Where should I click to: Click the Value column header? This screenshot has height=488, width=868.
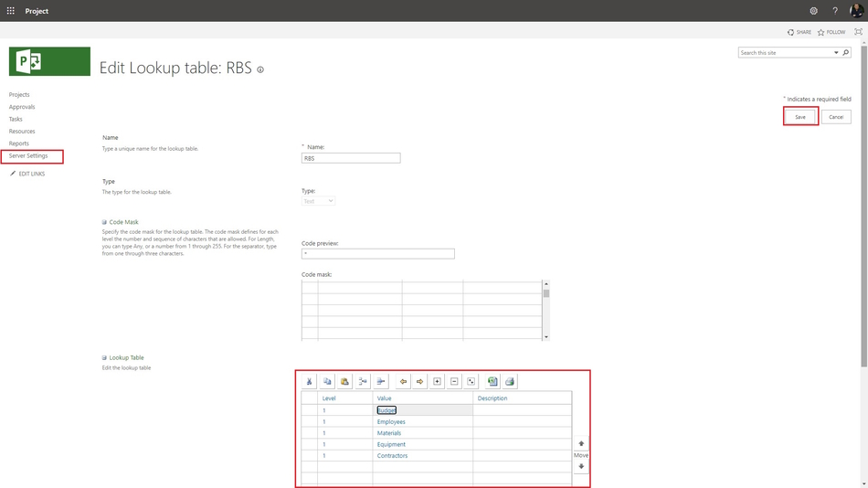(x=422, y=398)
